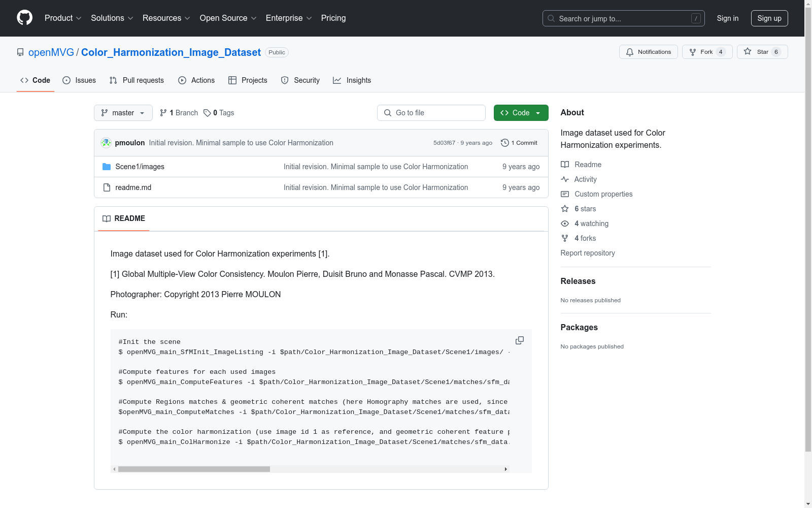
Task: Open the readme.md file
Action: [x=133, y=187]
